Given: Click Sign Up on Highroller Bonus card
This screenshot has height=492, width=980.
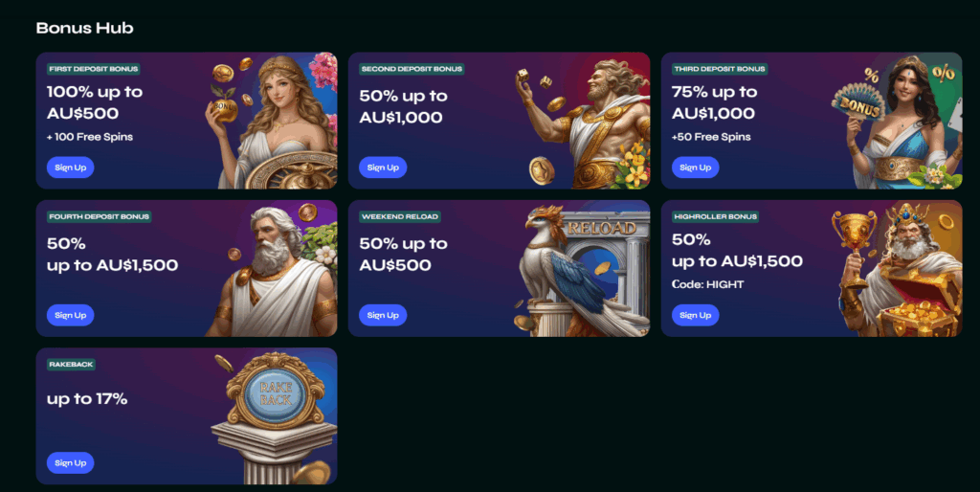Looking at the screenshot, I should [x=695, y=315].
